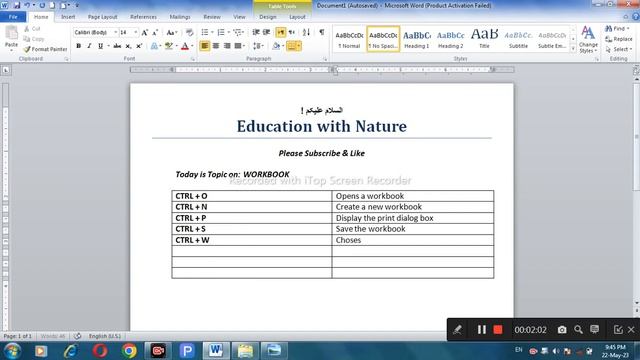The image size is (640, 360).
Task: Click the Sort icon
Action: click(x=306, y=32)
